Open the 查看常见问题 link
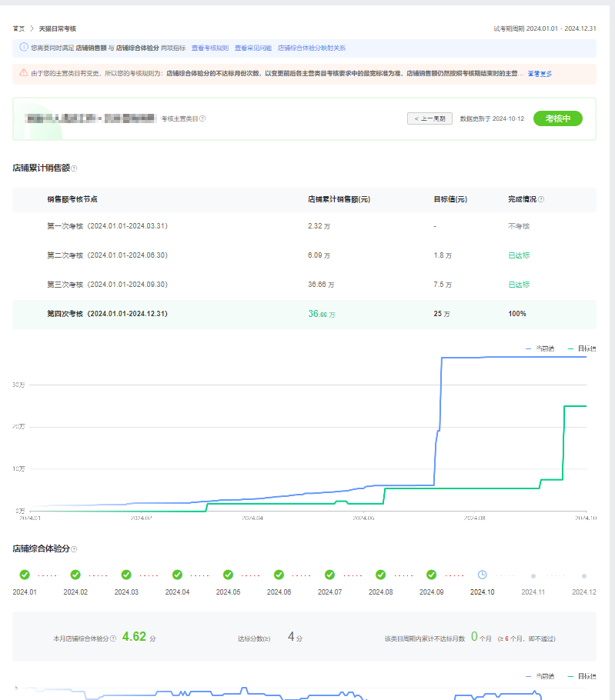This screenshot has height=700, width=615. 253,48
